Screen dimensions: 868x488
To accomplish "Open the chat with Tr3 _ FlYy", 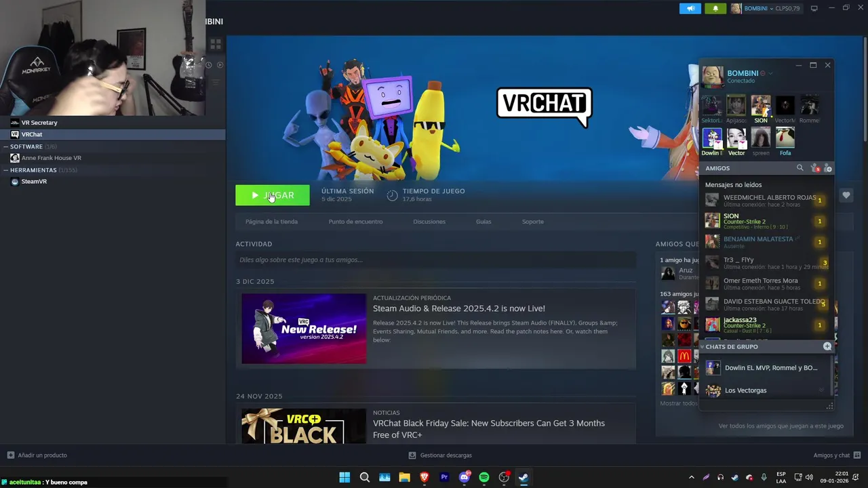I will (x=766, y=263).
